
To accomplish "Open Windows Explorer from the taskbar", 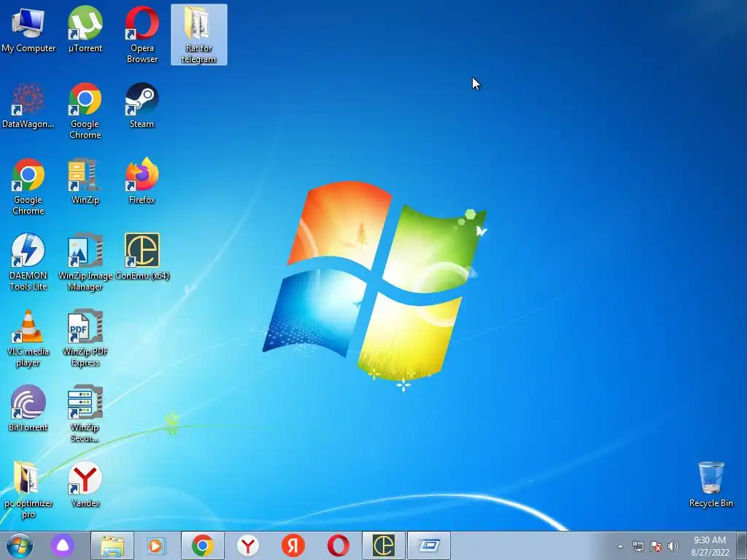I will [112, 545].
